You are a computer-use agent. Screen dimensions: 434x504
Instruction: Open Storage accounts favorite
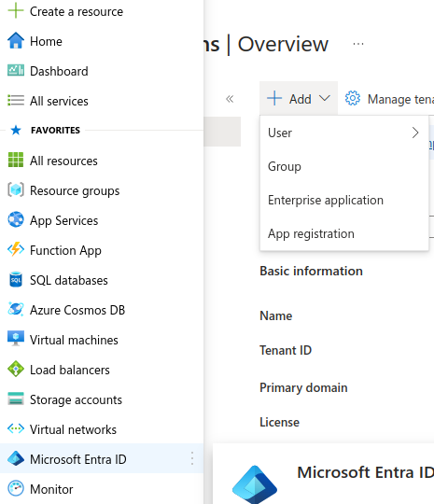click(76, 399)
